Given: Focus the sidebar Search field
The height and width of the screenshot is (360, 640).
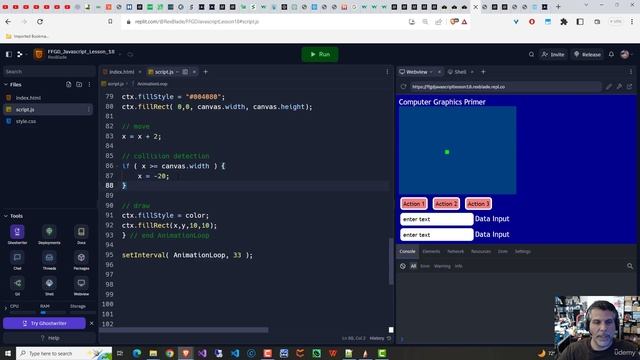Looking at the screenshot, I should tap(49, 71).
